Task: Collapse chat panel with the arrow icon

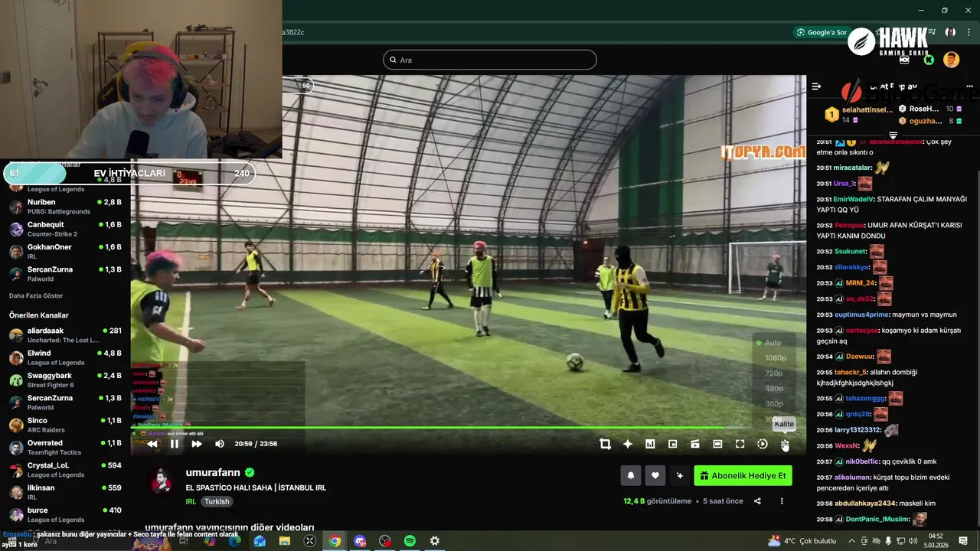Action: 816,86
